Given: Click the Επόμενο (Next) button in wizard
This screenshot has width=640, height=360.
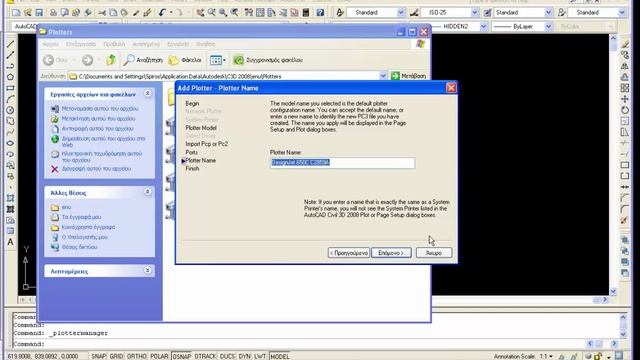Looking at the screenshot, I should coord(391,253).
